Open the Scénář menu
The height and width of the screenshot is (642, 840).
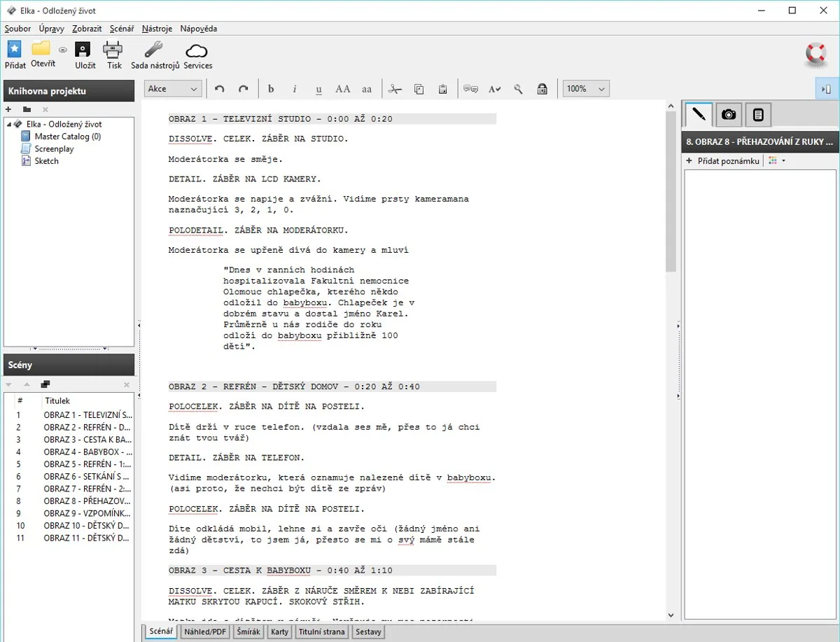(122, 29)
